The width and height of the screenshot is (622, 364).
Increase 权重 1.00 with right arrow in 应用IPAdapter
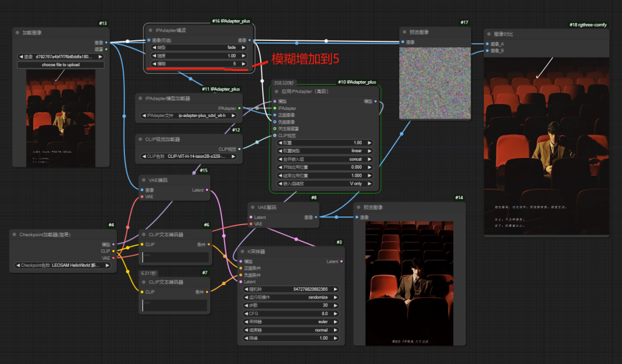pos(369,143)
